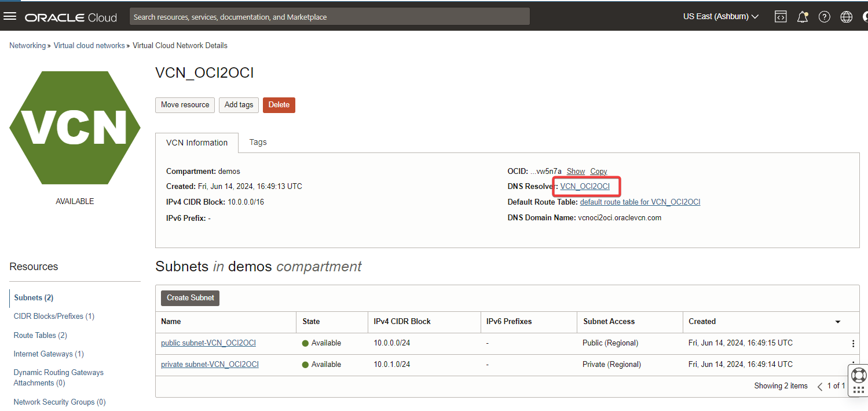The width and height of the screenshot is (868, 411).
Task: Open public subnet-VCN_OCI2OCI link
Action: [208, 343]
